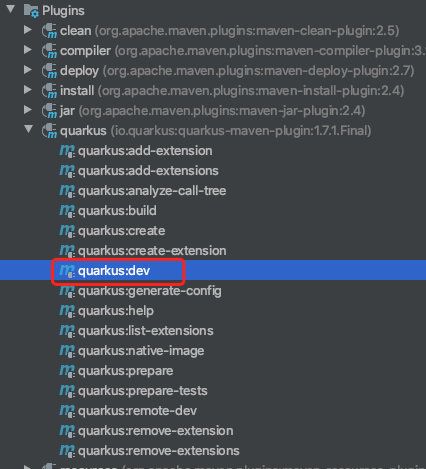Screen dimensions: 426x469
Task: Click the quarkus:build goal icon
Action: tap(67, 211)
